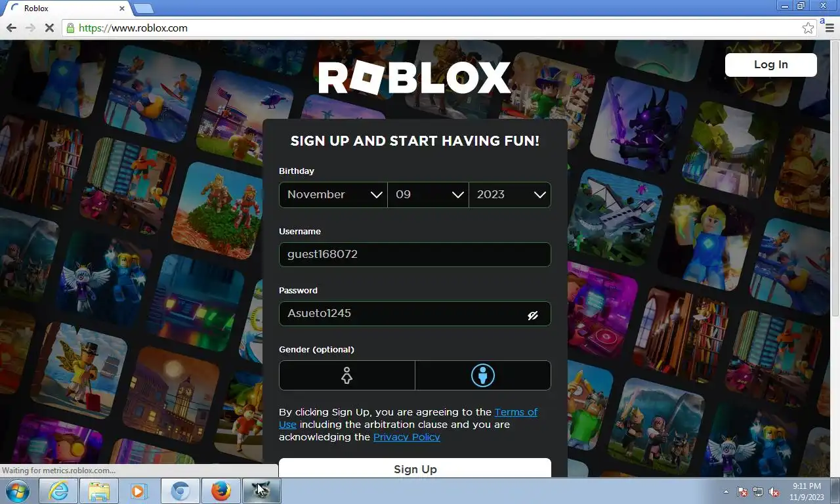The image size is (840, 504).
Task: Open the birthday year dropdown
Action: pyautogui.click(x=510, y=195)
